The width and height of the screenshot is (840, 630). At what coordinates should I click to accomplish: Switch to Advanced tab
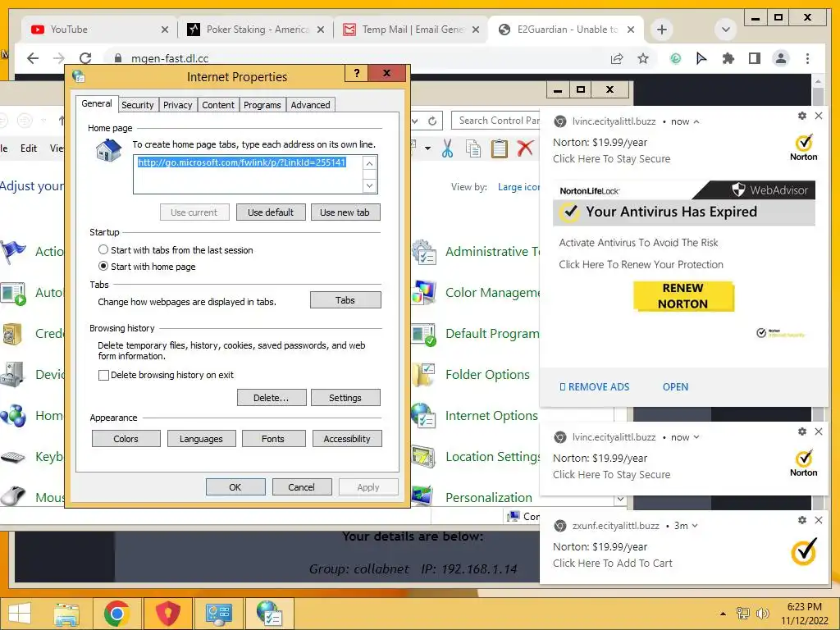[310, 105]
